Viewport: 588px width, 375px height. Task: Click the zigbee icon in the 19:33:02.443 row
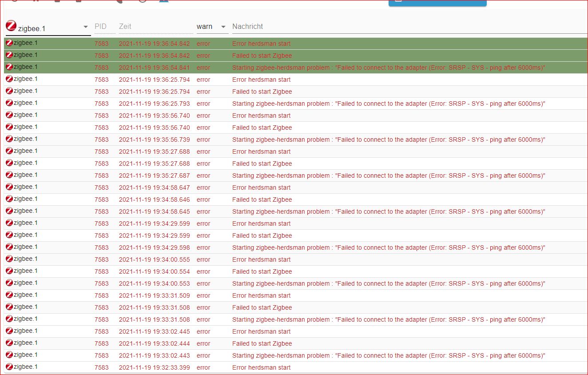[9, 355]
